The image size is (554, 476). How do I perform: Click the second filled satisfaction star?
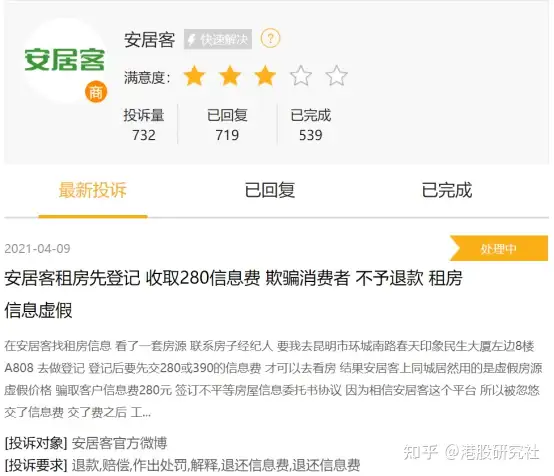click(x=230, y=76)
